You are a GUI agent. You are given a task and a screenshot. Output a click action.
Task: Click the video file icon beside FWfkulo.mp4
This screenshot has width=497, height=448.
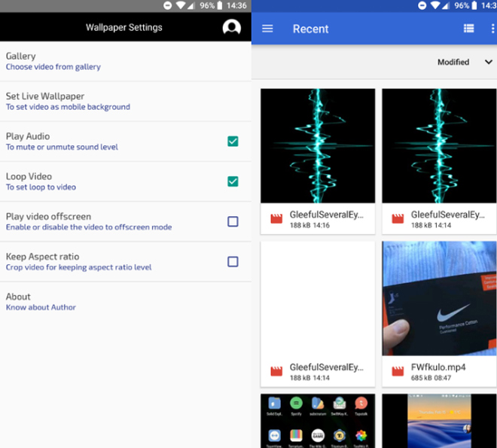pyautogui.click(x=398, y=370)
